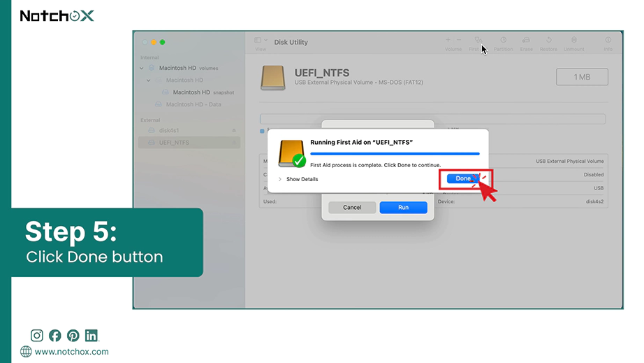The image size is (644, 363).
Task: Collapse the Macintosh HD volumes tree
Action: [x=142, y=69]
